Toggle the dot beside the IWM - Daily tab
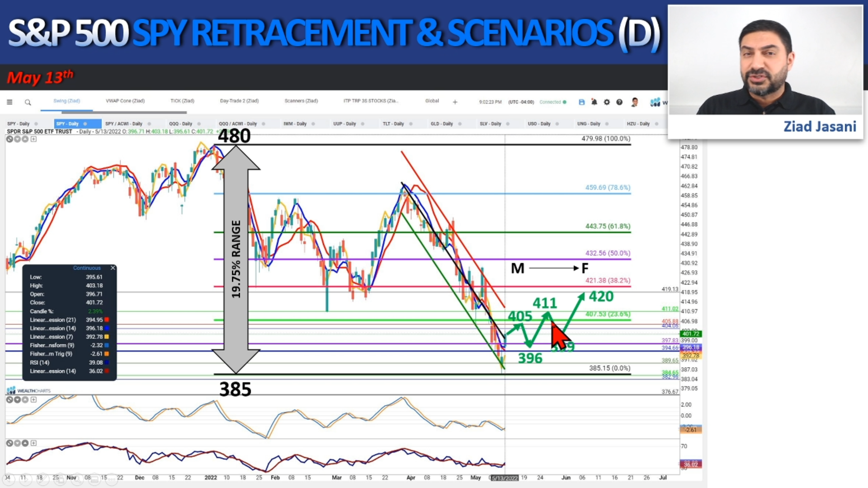The height and width of the screenshot is (488, 868). (x=313, y=124)
